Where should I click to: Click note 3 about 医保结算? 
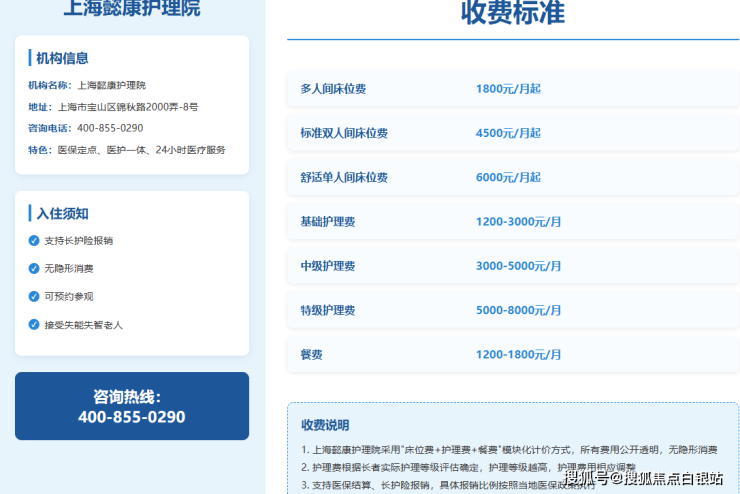tap(448, 485)
